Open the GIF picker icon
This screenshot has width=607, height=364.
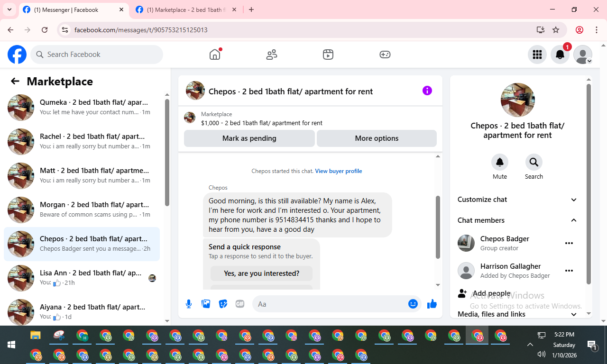240,304
